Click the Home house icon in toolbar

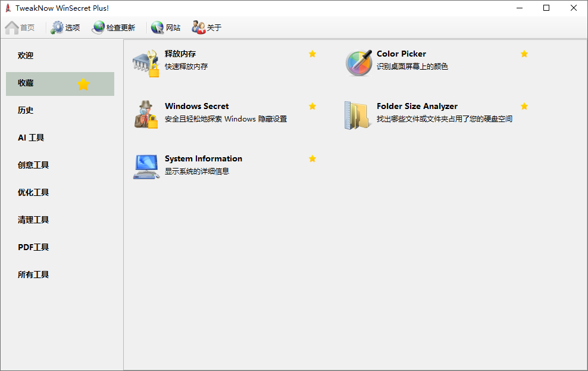coord(12,27)
